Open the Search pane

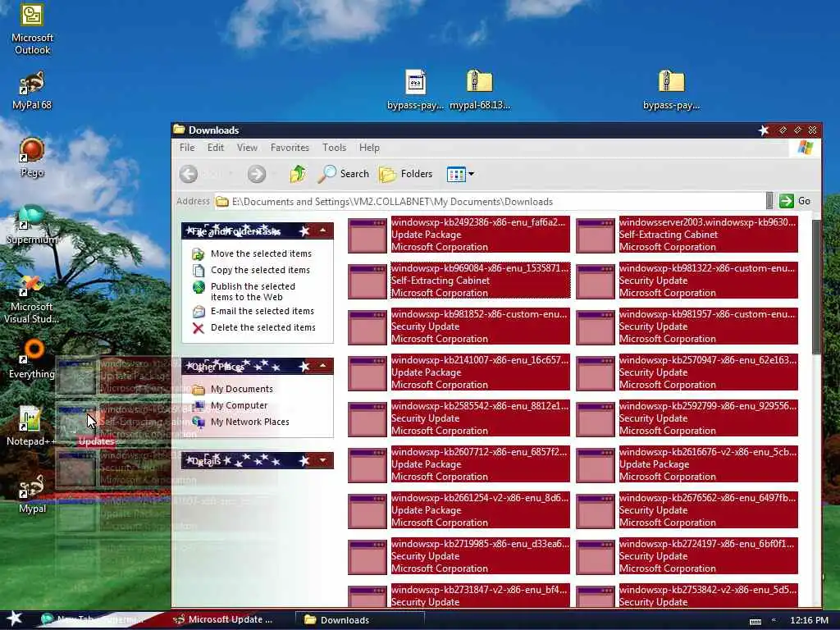(344, 174)
